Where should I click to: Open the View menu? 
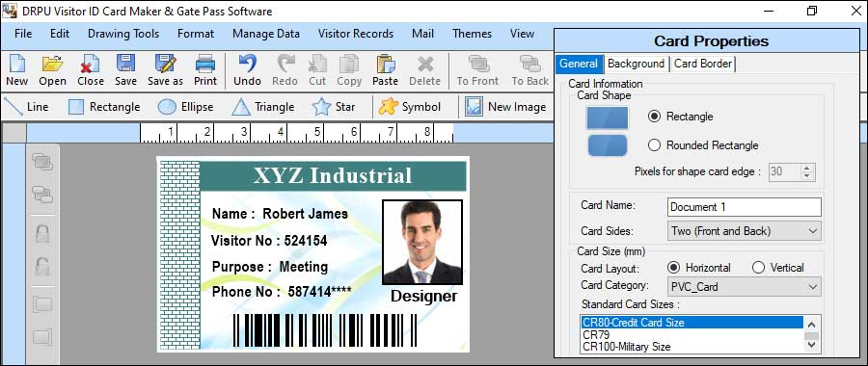[x=522, y=34]
